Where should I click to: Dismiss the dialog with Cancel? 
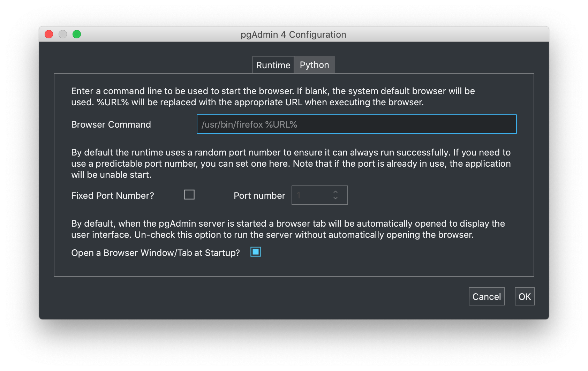coord(487,296)
